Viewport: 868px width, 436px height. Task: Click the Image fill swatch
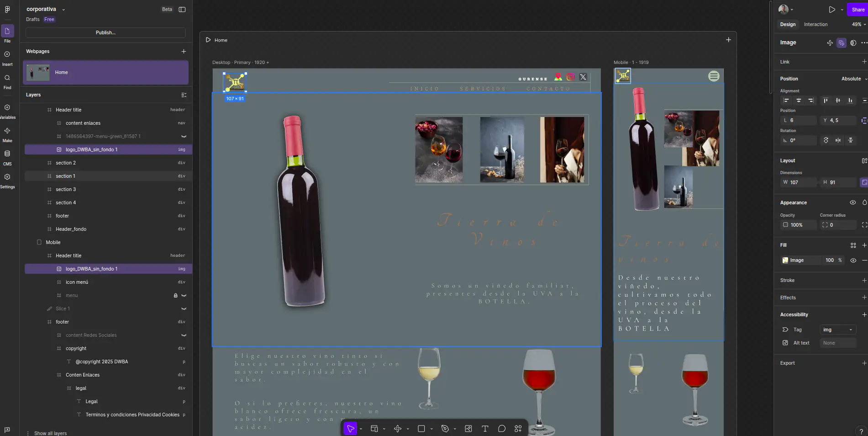point(785,261)
